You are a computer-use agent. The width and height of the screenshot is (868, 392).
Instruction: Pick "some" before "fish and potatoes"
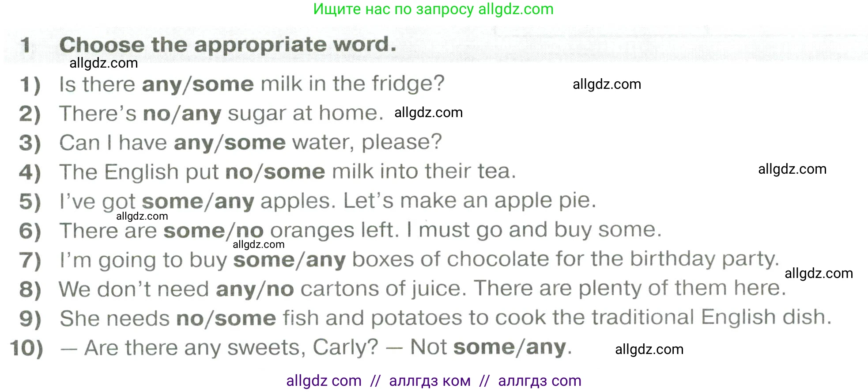[245, 319]
